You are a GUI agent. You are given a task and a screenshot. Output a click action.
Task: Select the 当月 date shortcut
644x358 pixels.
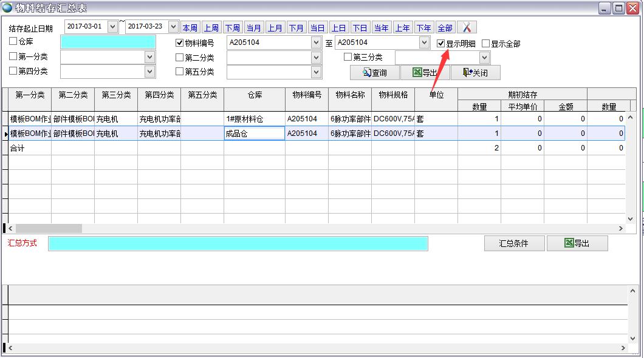(x=254, y=28)
